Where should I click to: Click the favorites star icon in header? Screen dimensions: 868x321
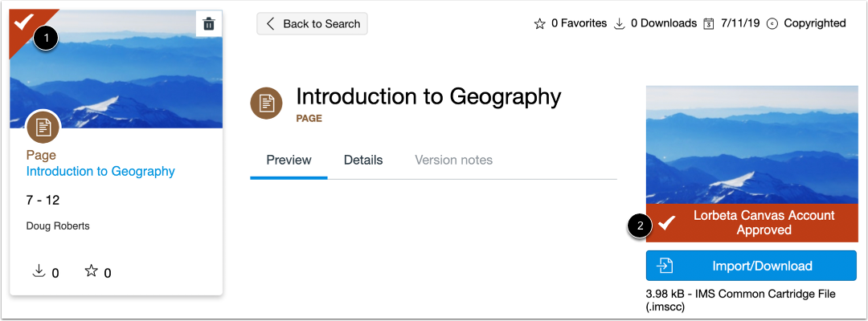coord(540,23)
